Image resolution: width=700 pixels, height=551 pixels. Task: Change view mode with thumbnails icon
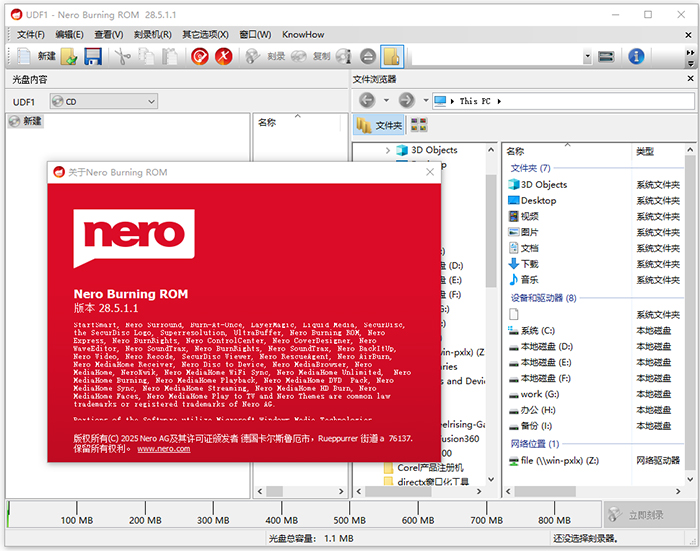(418, 125)
